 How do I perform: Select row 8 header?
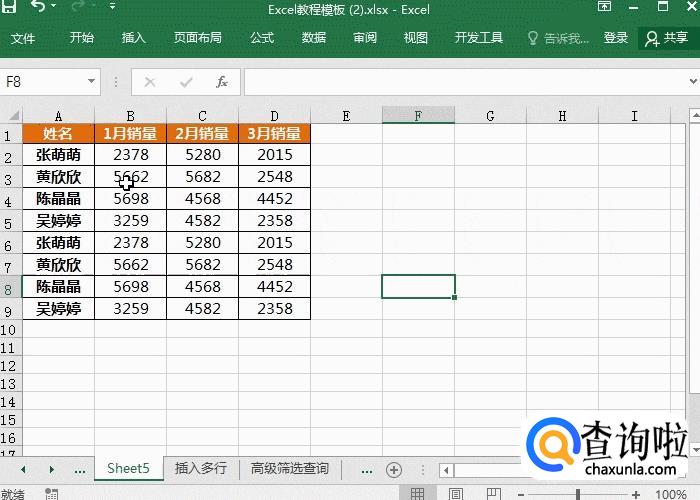[x=11, y=289]
